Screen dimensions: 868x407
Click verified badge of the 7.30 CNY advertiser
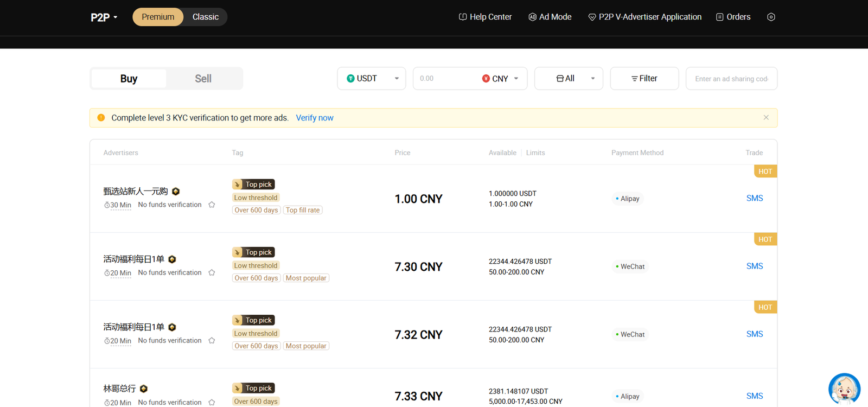(172, 259)
